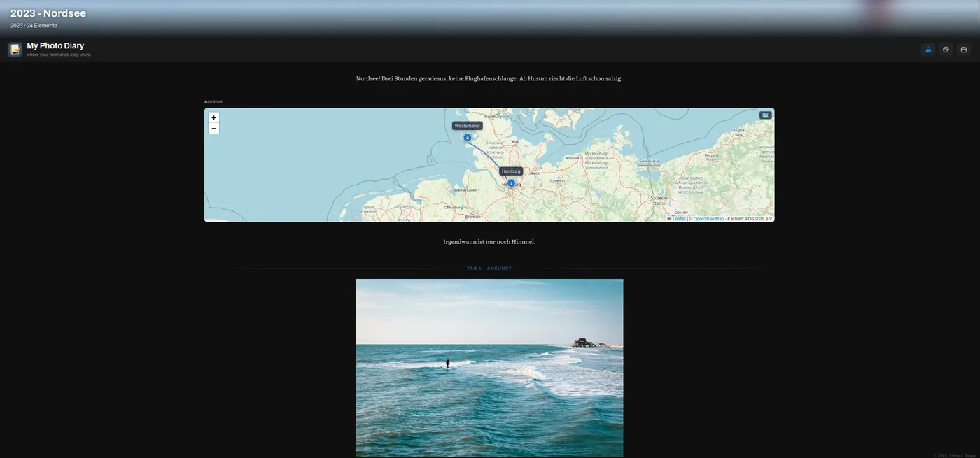This screenshot has width=980, height=458.
Task: Select map marker 1 at Hamburg
Action: point(511,183)
